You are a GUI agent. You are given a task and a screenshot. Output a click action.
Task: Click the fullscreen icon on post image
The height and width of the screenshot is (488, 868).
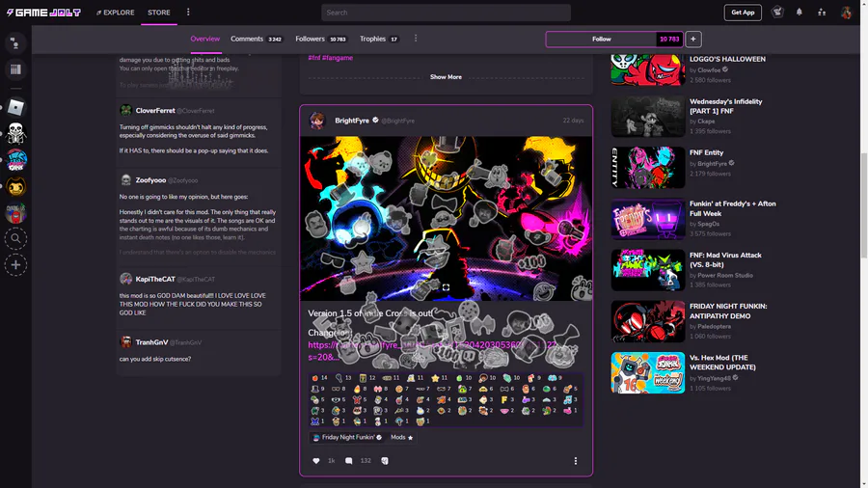pyautogui.click(x=446, y=287)
